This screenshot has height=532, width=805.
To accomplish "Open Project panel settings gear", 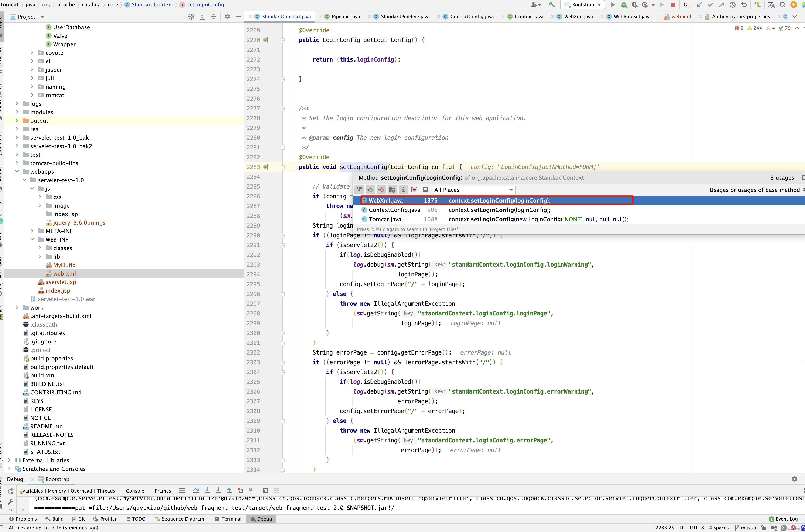I will (227, 17).
